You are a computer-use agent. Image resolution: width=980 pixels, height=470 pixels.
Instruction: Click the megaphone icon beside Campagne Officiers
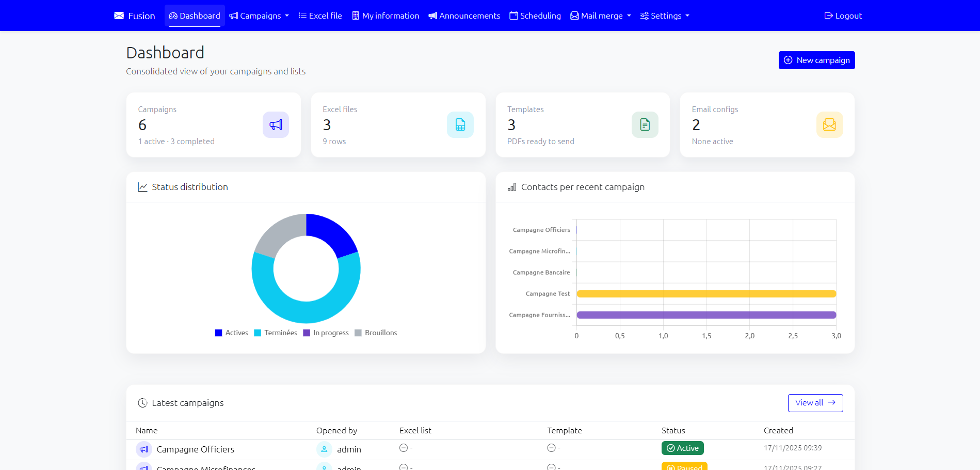(144, 449)
